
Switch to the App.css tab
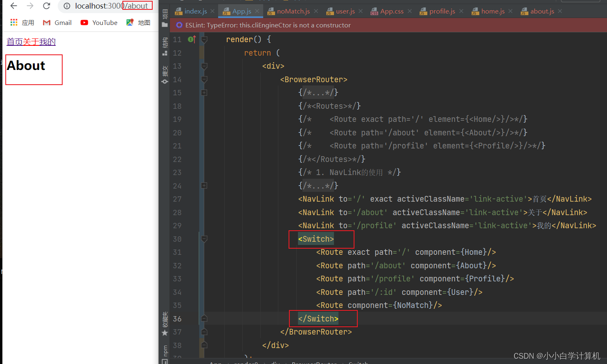coord(391,11)
